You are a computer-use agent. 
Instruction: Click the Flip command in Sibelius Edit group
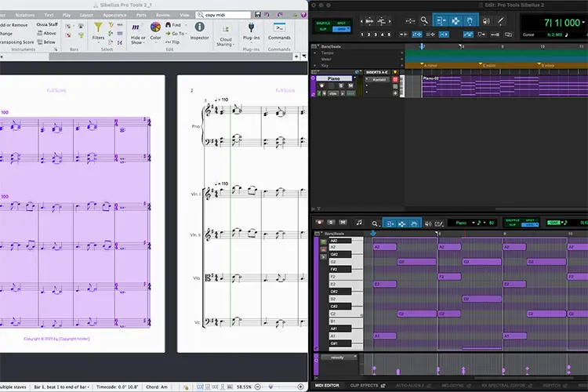click(x=172, y=42)
